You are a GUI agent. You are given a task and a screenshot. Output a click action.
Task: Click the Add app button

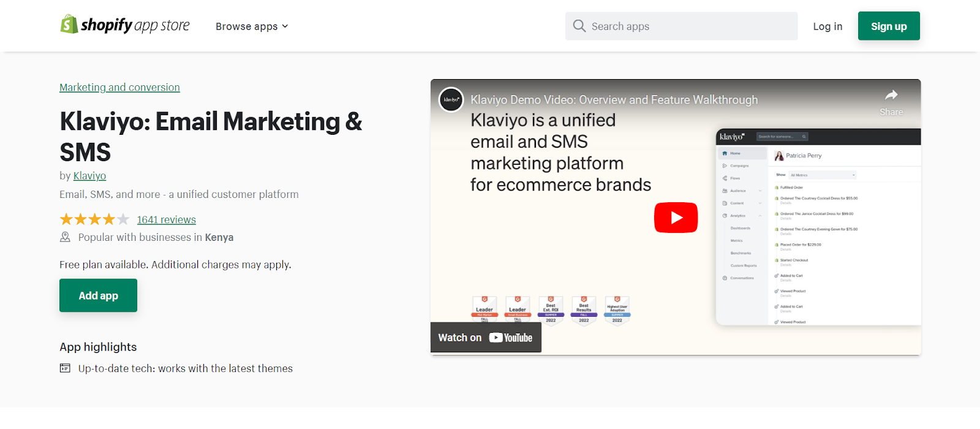point(98,295)
